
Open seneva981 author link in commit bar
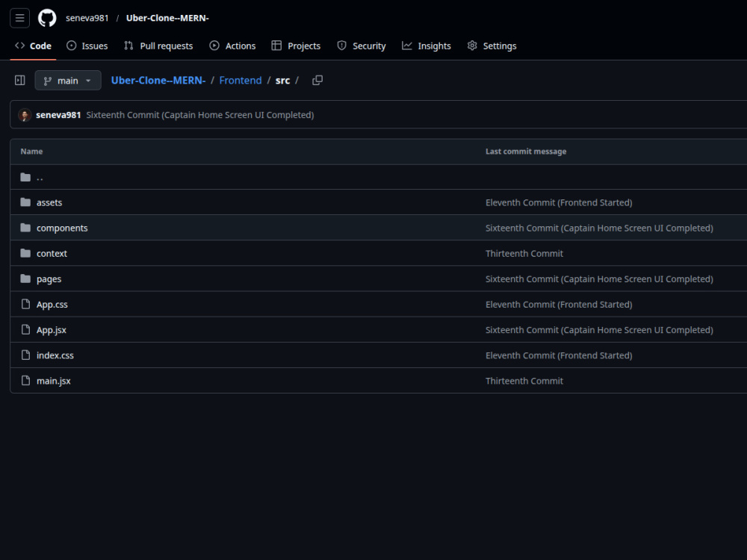coord(58,115)
